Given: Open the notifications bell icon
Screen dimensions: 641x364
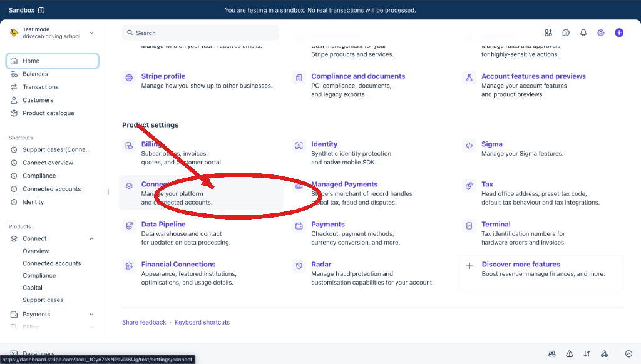Looking at the screenshot, I should pyautogui.click(x=583, y=33).
